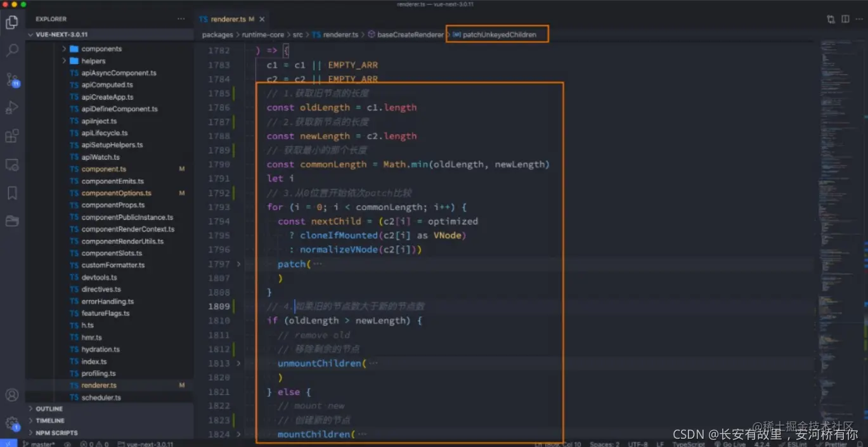The image size is (868, 447).
Task: Click the master branch status item
Action: pyautogui.click(x=38, y=444)
